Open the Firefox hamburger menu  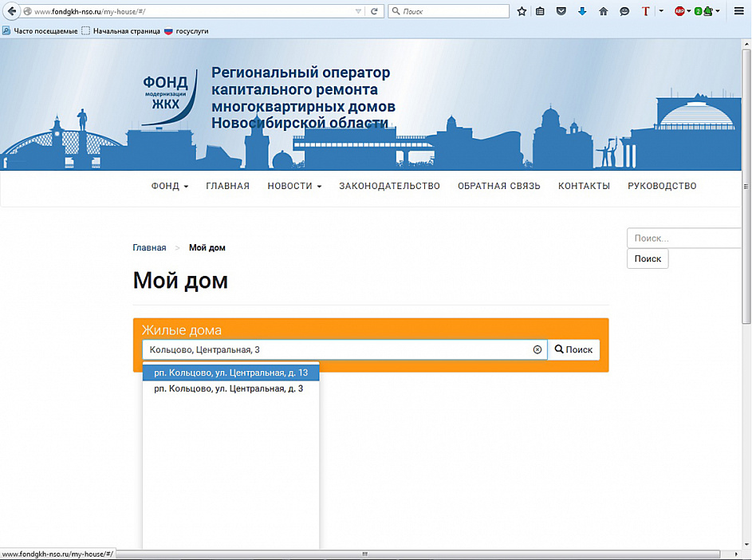click(x=739, y=11)
